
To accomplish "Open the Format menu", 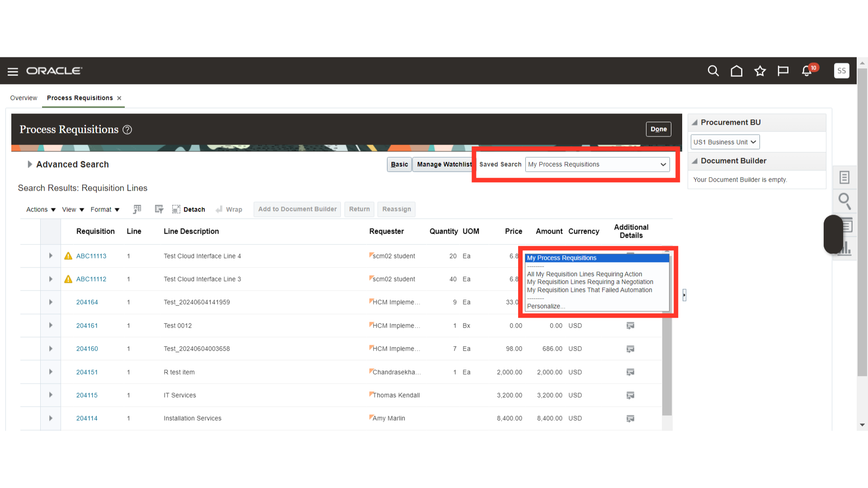I will (x=105, y=209).
